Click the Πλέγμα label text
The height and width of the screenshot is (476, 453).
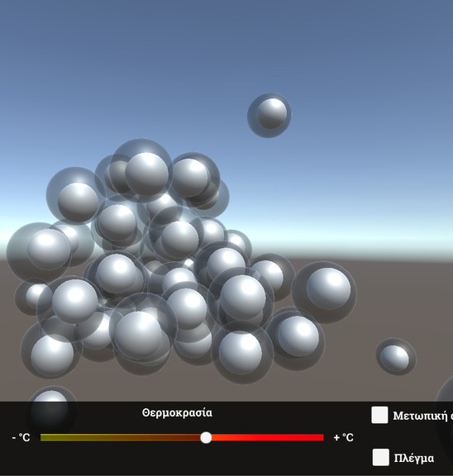click(x=414, y=458)
